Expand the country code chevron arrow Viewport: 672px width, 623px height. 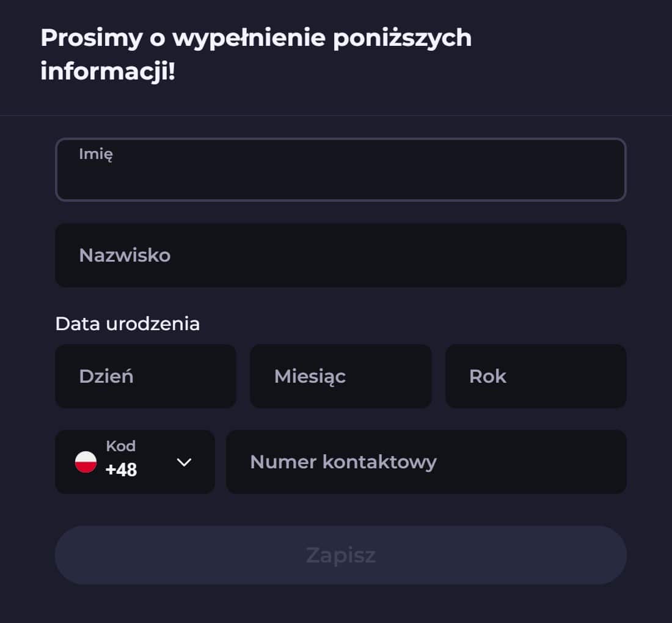pos(184,462)
